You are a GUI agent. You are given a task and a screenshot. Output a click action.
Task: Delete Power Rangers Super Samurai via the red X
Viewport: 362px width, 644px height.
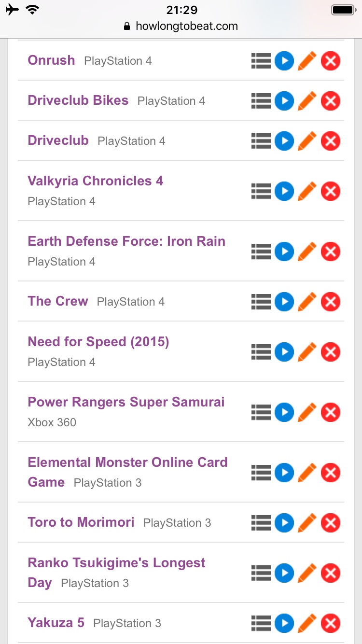pyautogui.click(x=331, y=412)
